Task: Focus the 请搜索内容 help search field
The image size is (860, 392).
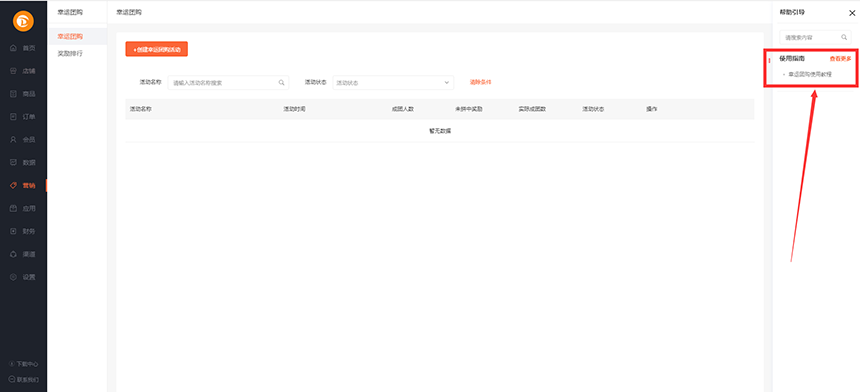Action: (816, 37)
